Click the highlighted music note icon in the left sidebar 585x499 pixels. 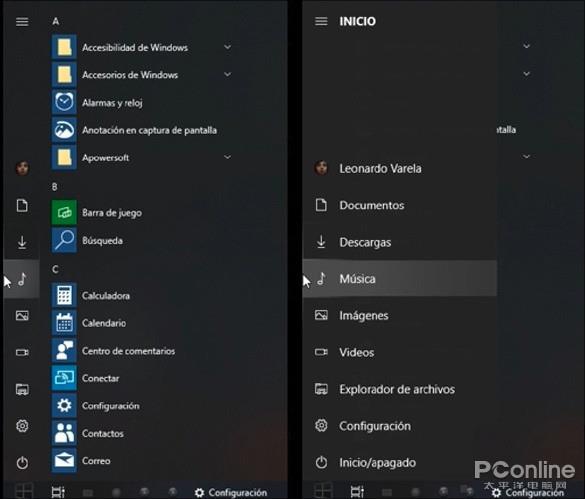coord(22,279)
